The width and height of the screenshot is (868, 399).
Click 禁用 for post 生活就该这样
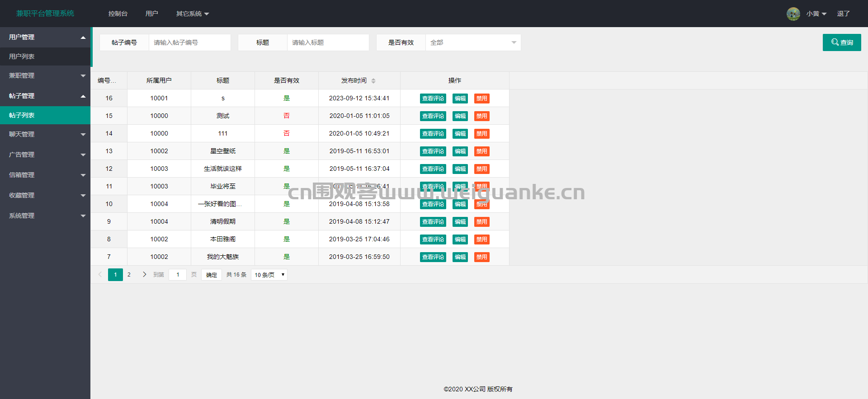click(482, 169)
